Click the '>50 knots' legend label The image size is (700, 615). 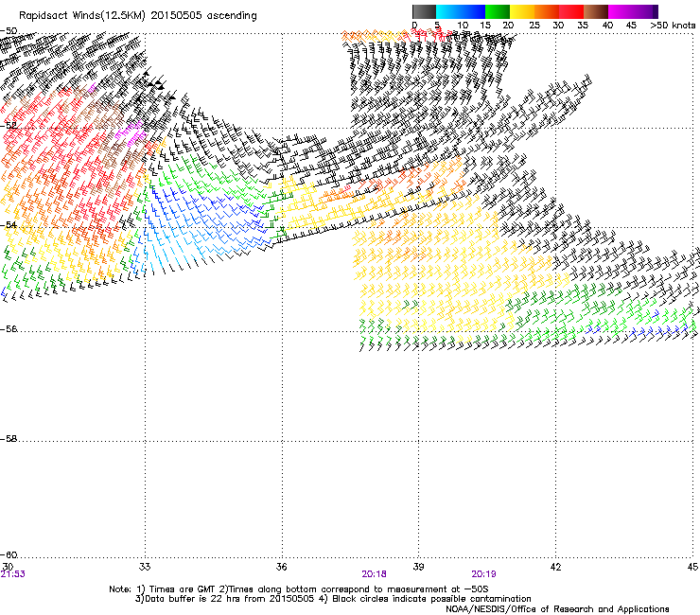(x=673, y=26)
